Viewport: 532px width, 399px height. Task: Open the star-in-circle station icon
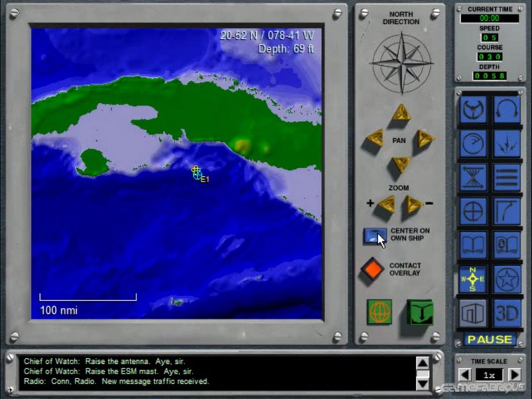[x=507, y=279]
